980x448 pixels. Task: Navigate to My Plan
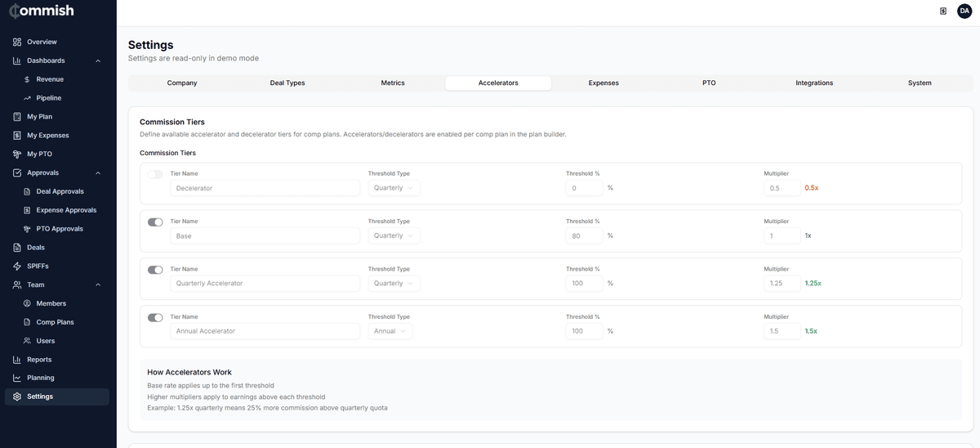point(57,117)
